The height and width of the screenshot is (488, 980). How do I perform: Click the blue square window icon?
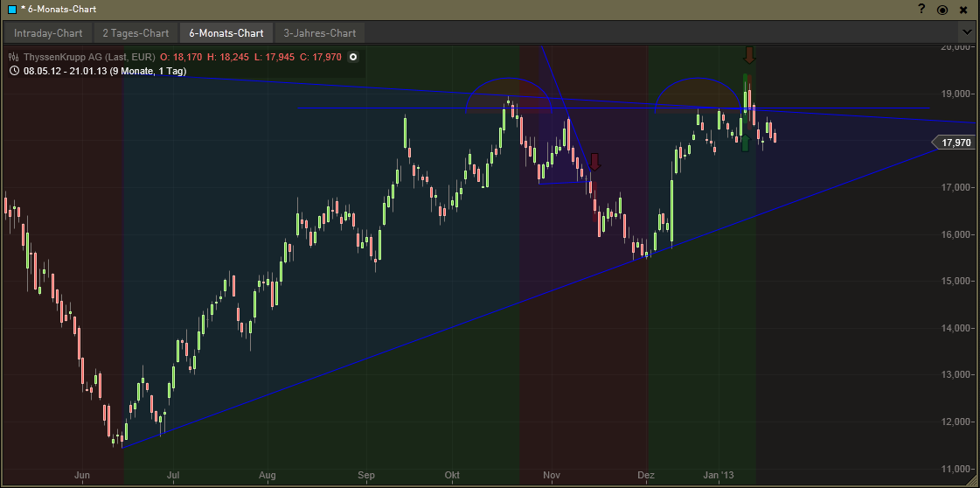pos(11,10)
